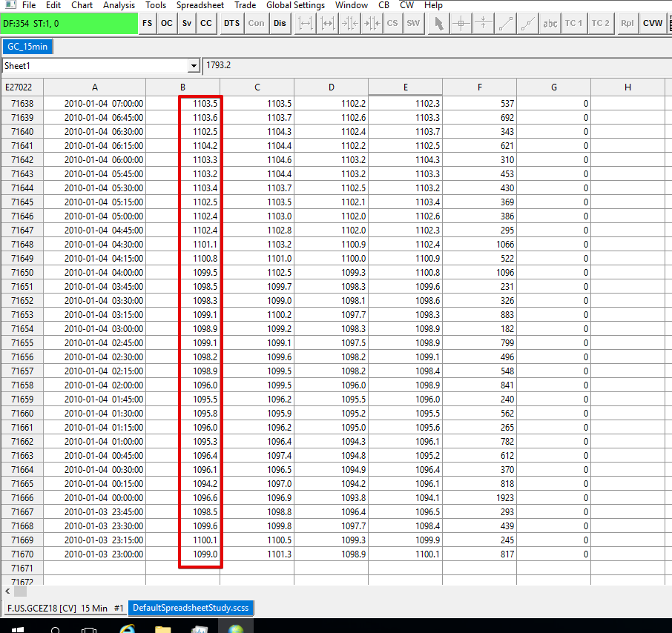Select column B header
Screen dimensions: 672x633
coord(183,87)
